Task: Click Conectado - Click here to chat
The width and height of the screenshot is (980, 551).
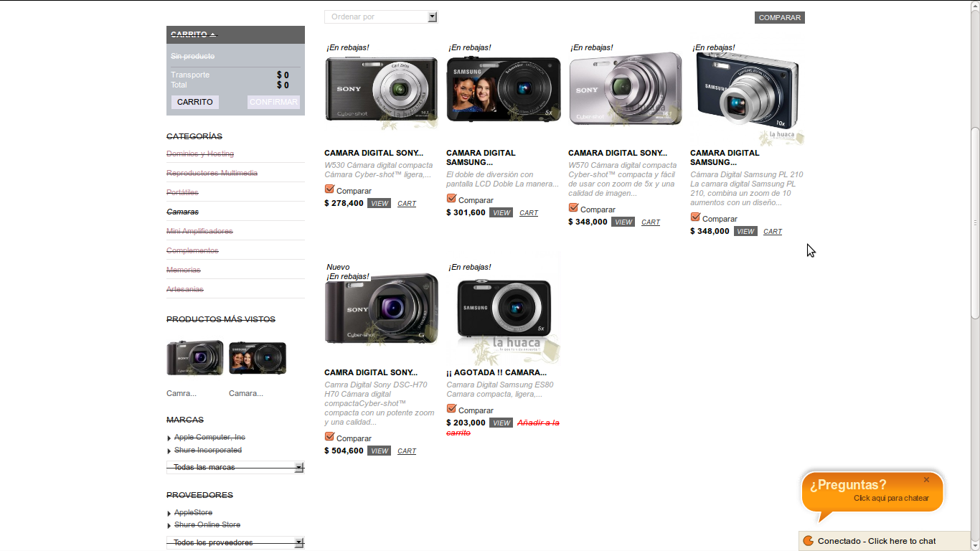Action: pos(877,541)
